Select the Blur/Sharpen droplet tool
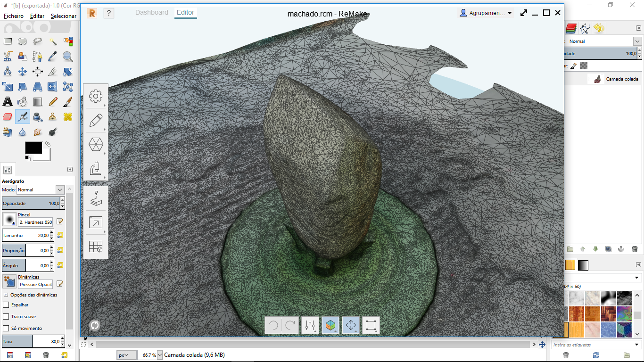This screenshot has height=362, width=644. pos(22,132)
